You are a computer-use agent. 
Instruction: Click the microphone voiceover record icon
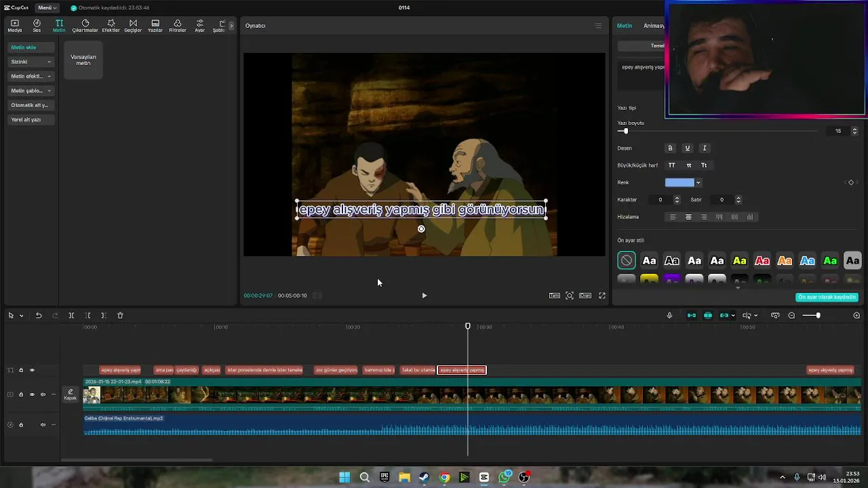click(x=669, y=315)
